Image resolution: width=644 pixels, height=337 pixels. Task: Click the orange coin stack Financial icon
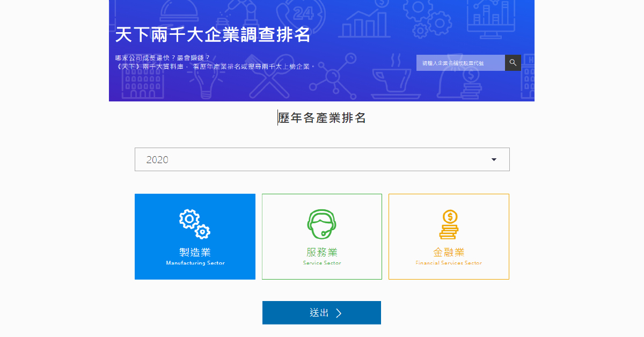pos(449,224)
